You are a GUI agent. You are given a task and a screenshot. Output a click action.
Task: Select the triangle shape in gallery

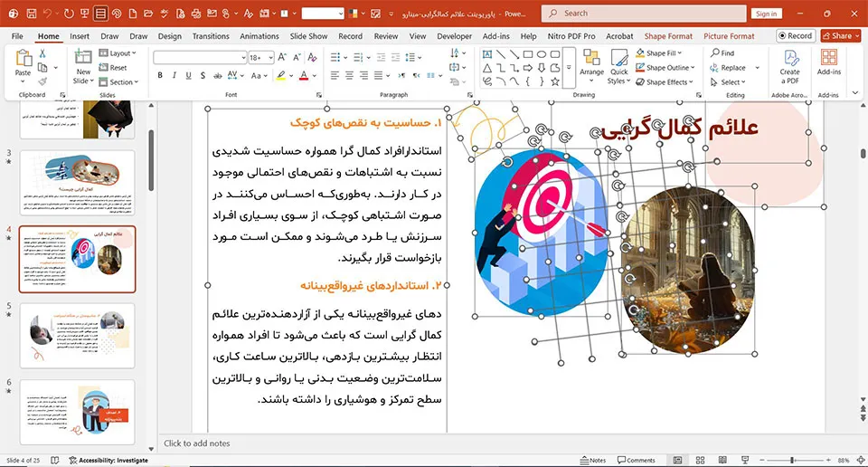[x=487, y=68]
